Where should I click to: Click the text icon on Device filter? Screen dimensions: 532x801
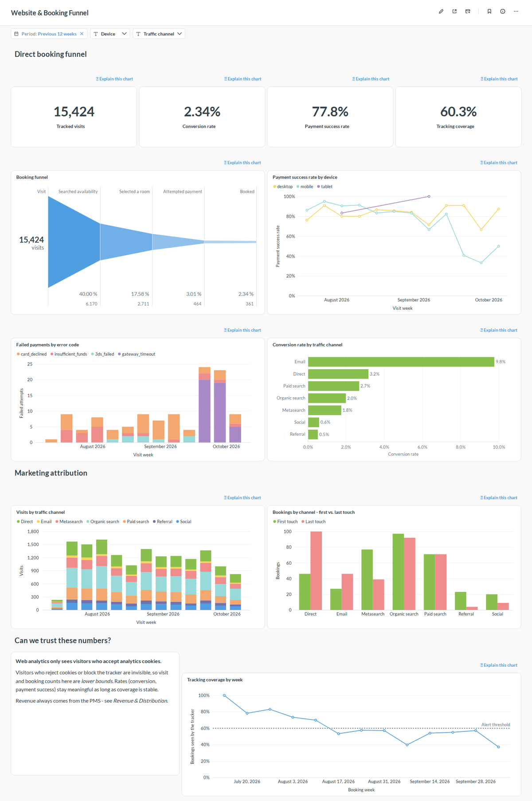[96, 34]
